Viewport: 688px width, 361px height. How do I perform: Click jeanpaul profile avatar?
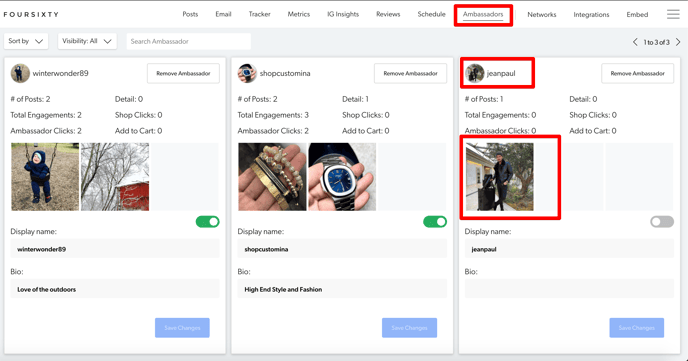[474, 73]
